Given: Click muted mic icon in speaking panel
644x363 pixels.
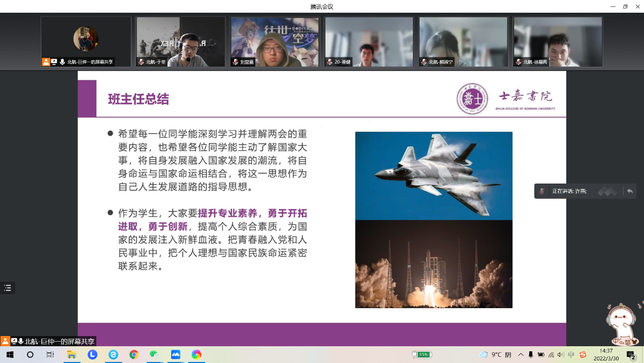Looking at the screenshot, I should (542, 191).
